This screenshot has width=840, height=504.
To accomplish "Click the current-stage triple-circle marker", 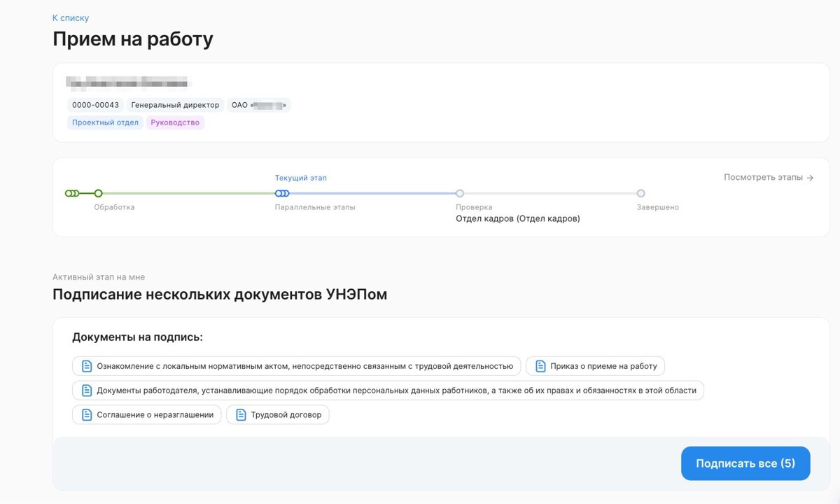I will point(281,193).
